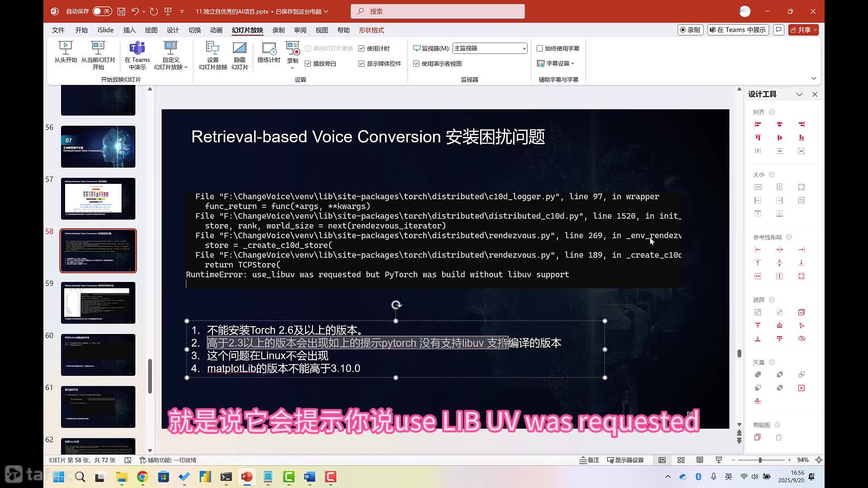This screenshot has height=488, width=868.
Task: Click the Save icon in title bar
Action: 121,11
